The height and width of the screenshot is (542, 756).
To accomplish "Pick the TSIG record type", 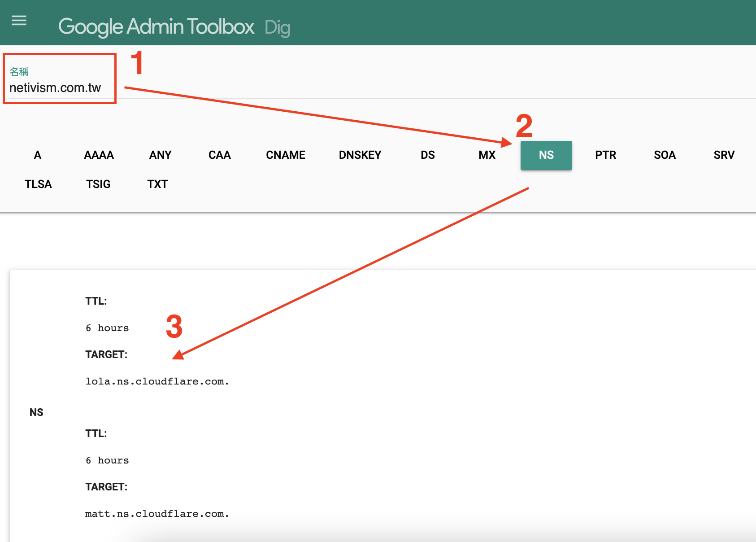I will pyautogui.click(x=98, y=184).
